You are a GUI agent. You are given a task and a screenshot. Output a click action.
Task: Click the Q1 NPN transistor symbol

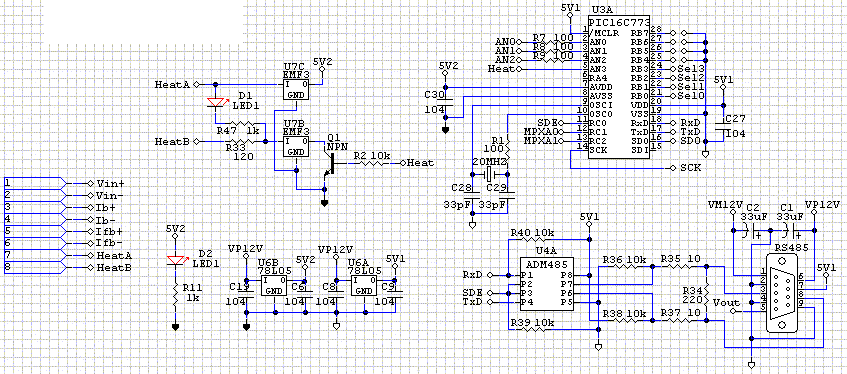(328, 164)
